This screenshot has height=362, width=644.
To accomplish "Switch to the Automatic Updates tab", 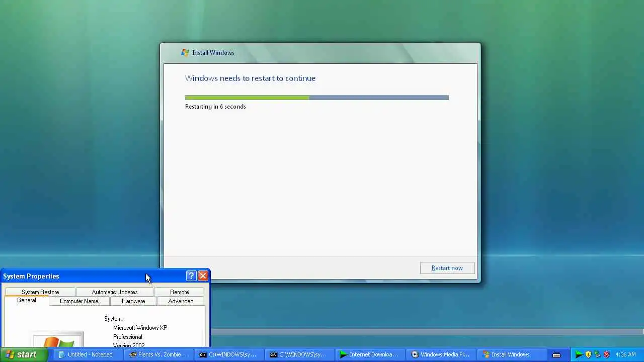I will coord(115,292).
